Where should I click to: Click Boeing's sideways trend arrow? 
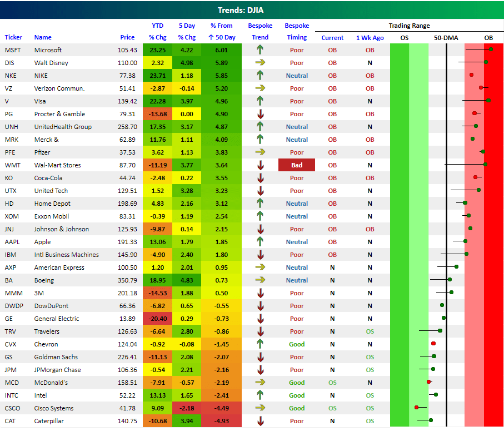tap(260, 280)
